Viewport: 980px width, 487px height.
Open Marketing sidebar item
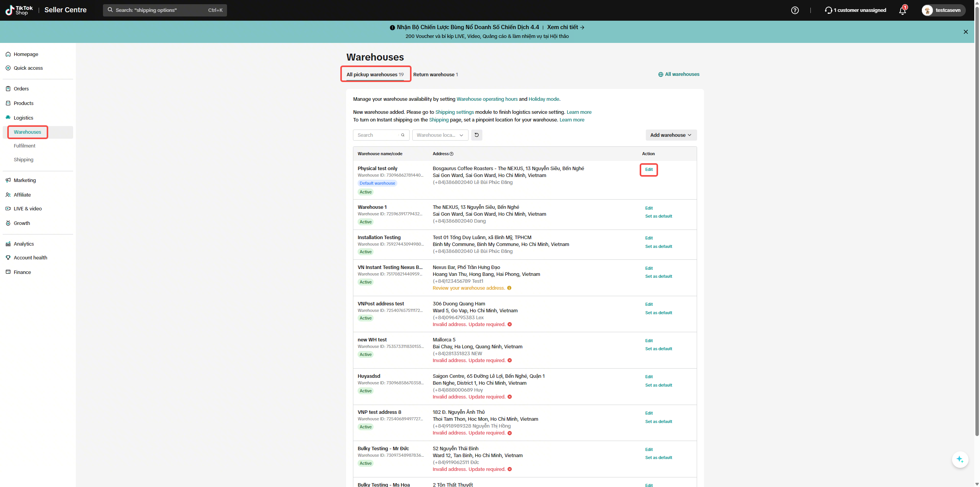(x=25, y=180)
